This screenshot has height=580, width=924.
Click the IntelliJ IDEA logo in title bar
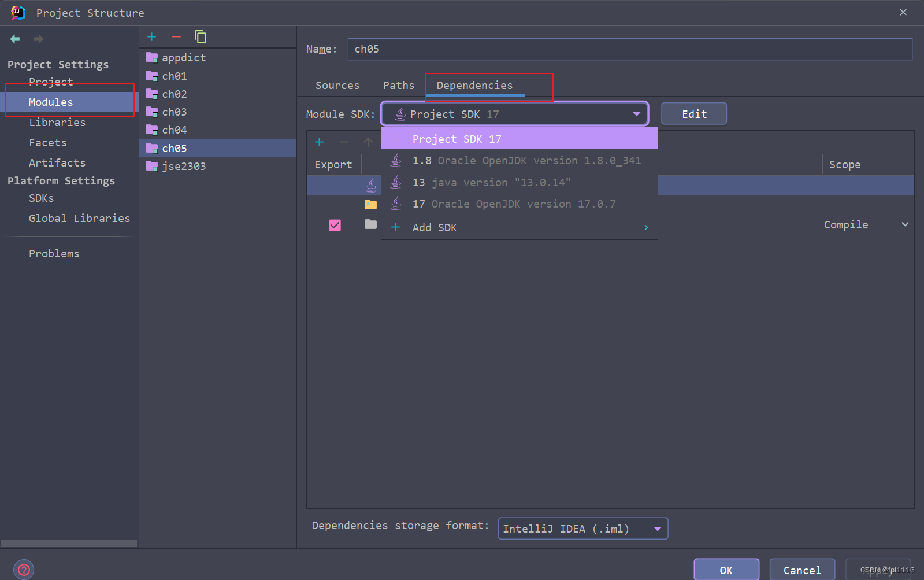tap(18, 13)
